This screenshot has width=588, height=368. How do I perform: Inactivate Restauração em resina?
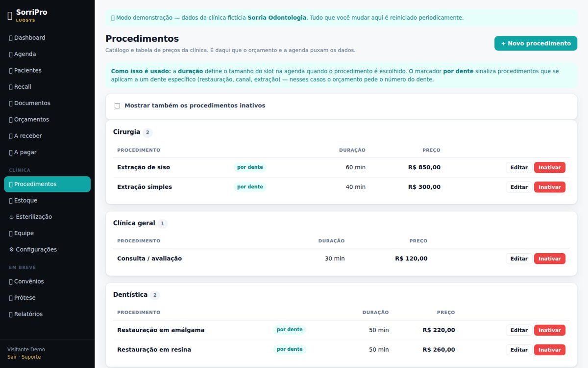click(x=550, y=350)
